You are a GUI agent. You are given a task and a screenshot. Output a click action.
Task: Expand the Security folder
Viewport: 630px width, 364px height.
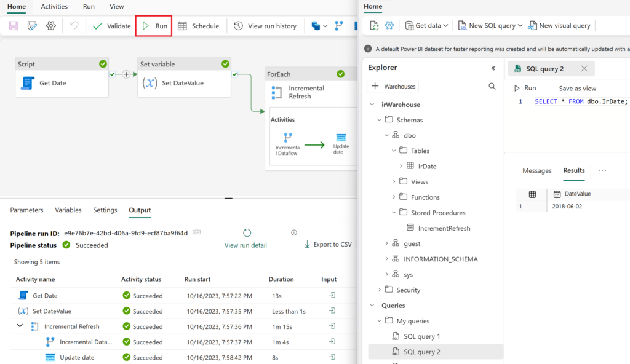tap(379, 290)
